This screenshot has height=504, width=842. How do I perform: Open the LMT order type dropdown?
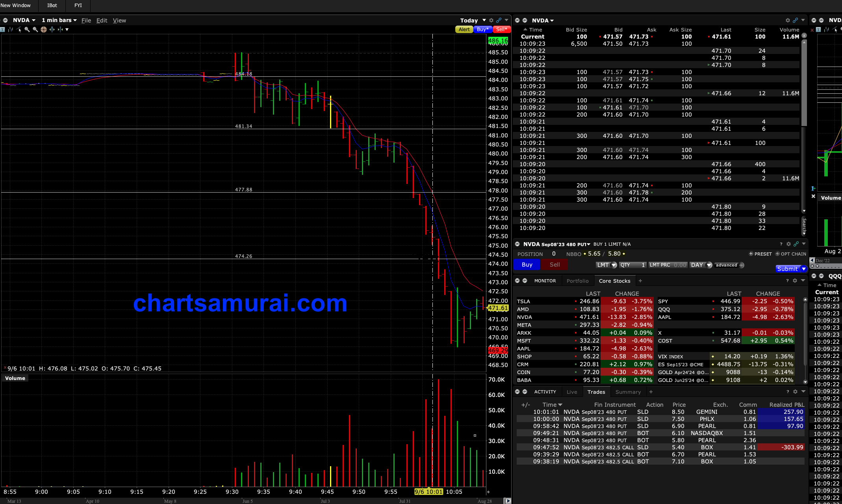(606, 265)
